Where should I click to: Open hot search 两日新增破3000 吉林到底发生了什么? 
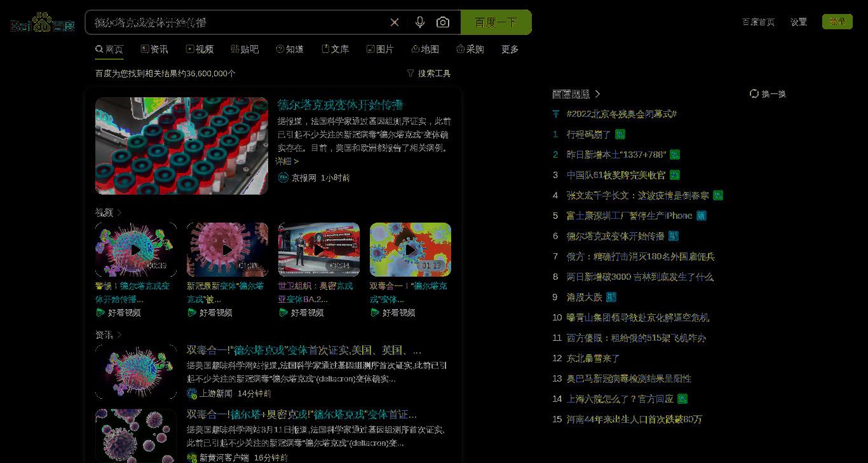tap(640, 277)
